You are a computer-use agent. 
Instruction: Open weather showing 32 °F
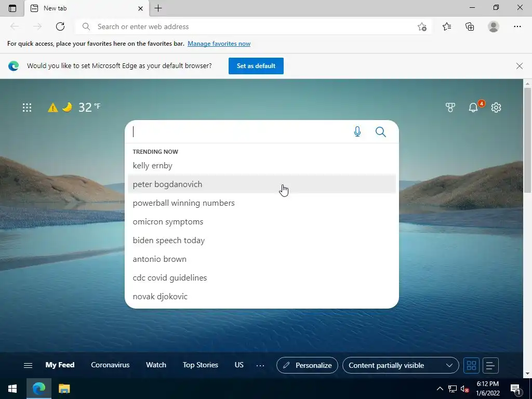[89, 107]
